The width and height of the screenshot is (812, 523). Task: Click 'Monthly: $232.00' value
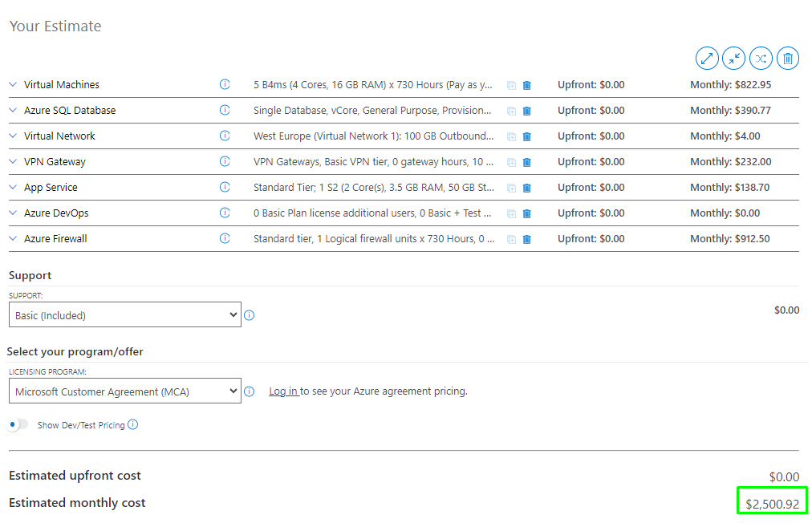730,161
